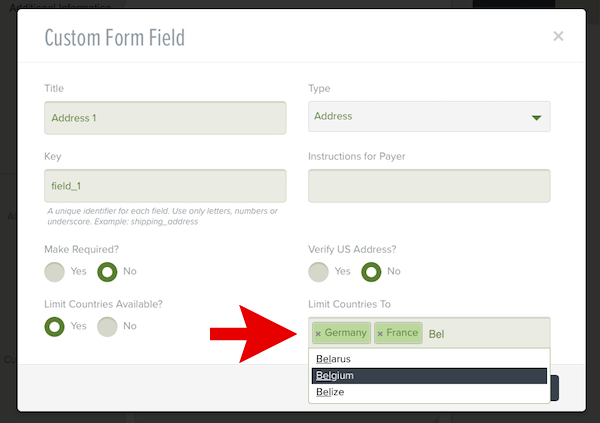
Task: Remove the Germany country tag
Action: point(318,333)
